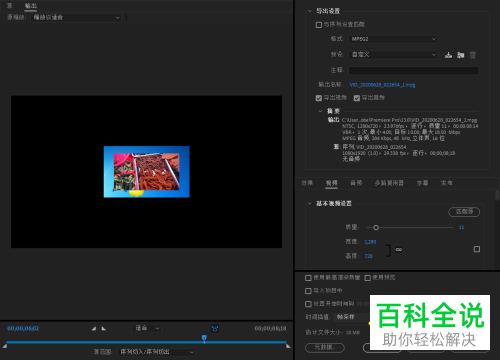
Task: Click the 匹配源 button
Action: pyautogui.click(x=464, y=212)
